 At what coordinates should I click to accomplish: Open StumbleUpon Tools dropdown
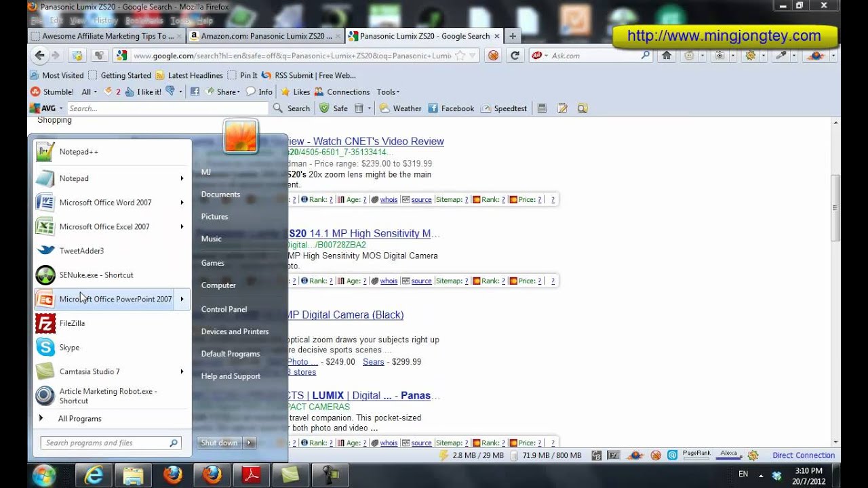(x=388, y=91)
